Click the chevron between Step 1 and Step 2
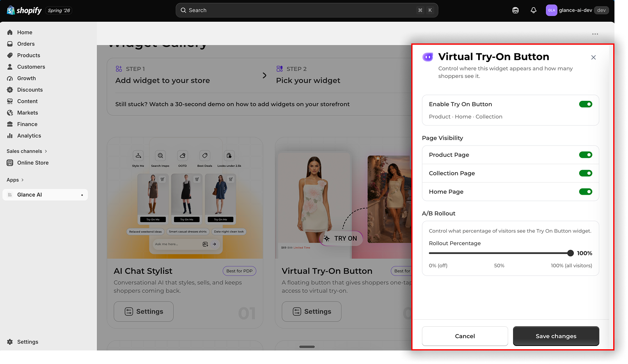This screenshot has width=628, height=364. coord(264,75)
